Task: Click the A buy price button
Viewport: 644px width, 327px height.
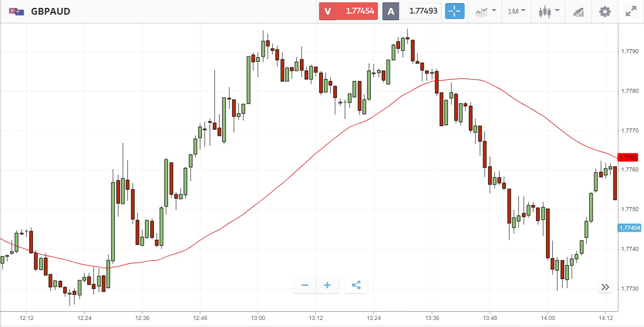Action: (412, 11)
